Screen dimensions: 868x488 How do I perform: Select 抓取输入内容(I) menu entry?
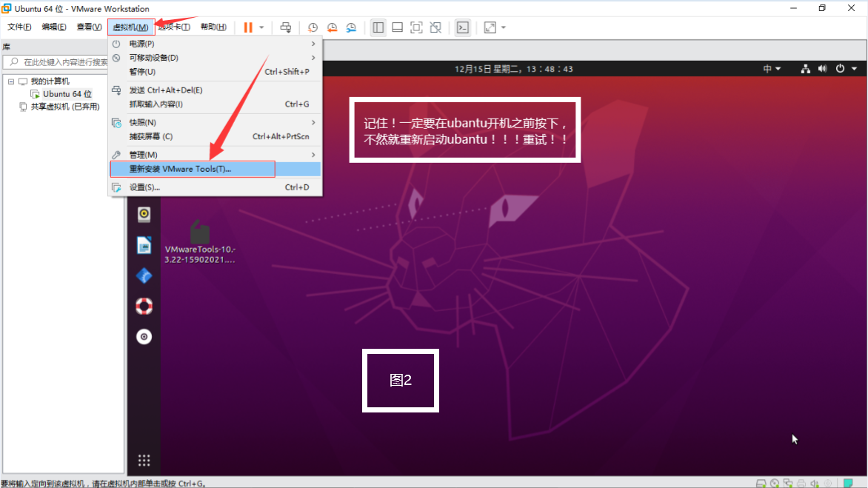coord(216,104)
